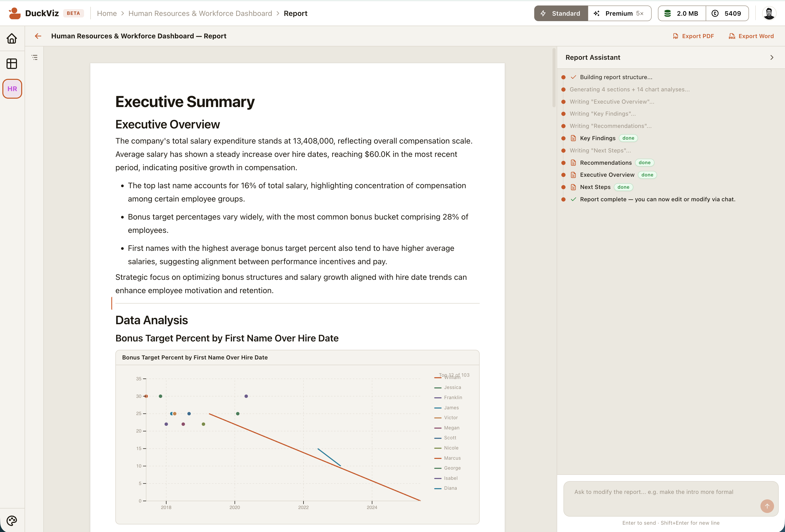Click the BETA badge

[73, 14]
